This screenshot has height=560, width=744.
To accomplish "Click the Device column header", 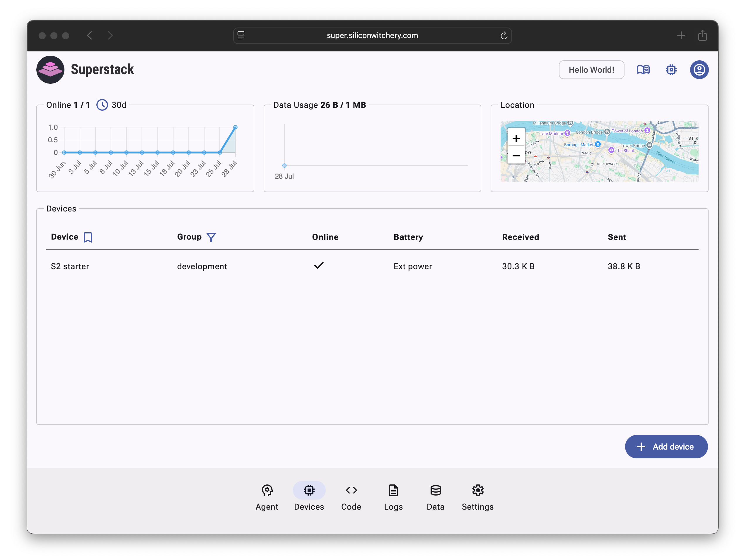I will pyautogui.click(x=64, y=237).
